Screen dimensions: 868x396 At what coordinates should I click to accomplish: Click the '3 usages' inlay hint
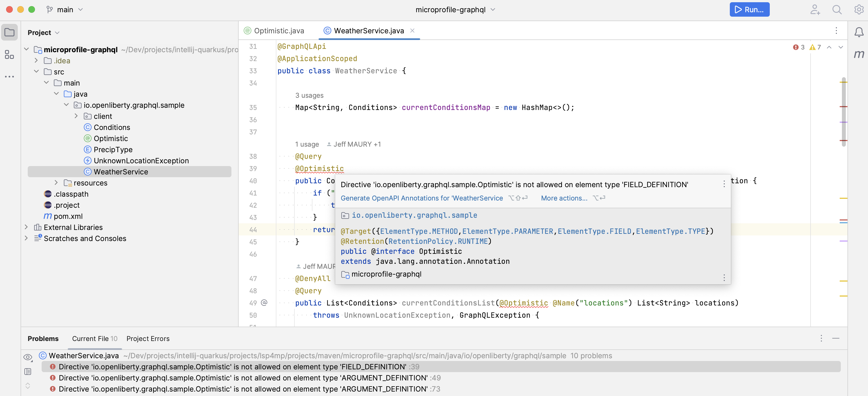pos(309,95)
